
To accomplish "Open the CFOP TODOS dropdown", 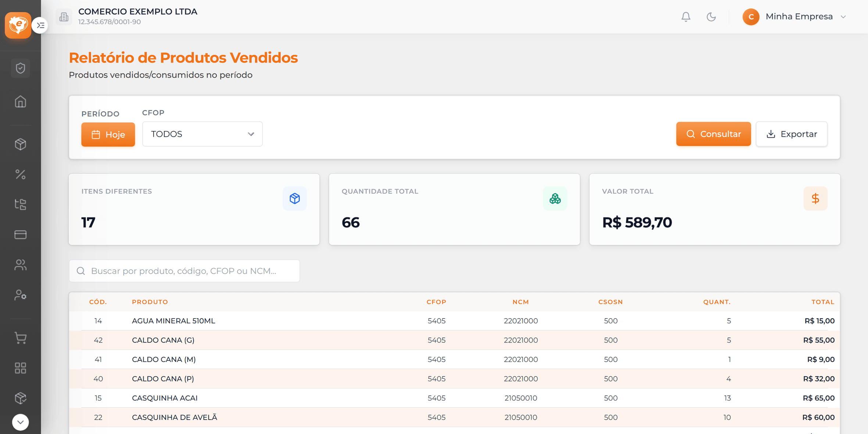I will coord(202,134).
